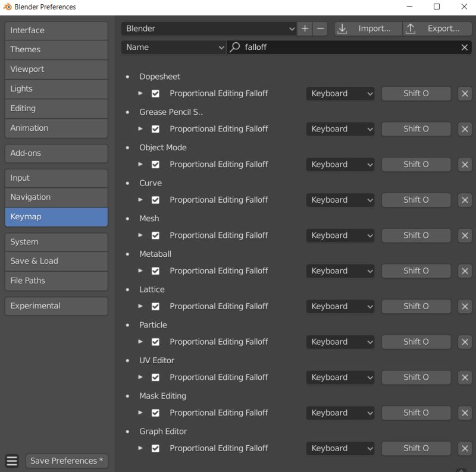Toggle Proportional Editing Falloff under UV Editor
The image size is (476, 472).
point(155,377)
